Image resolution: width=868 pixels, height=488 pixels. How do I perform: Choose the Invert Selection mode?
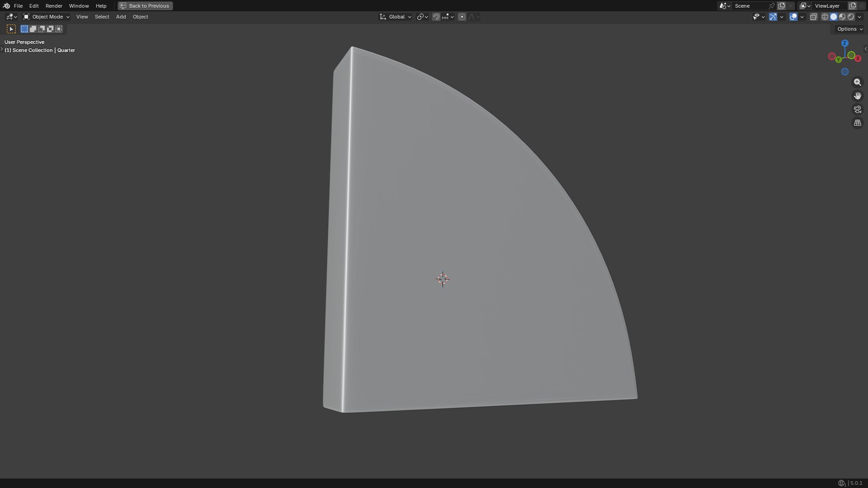click(x=50, y=29)
